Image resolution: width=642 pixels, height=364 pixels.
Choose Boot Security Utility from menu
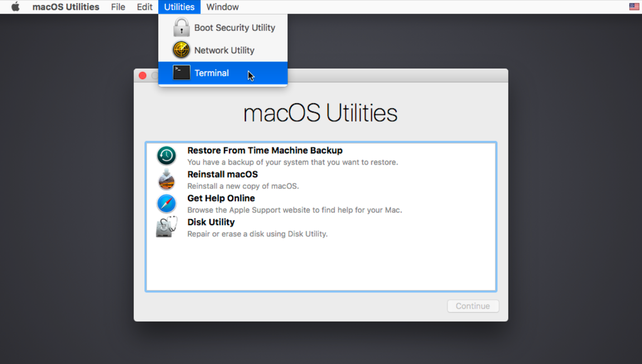[223, 27]
